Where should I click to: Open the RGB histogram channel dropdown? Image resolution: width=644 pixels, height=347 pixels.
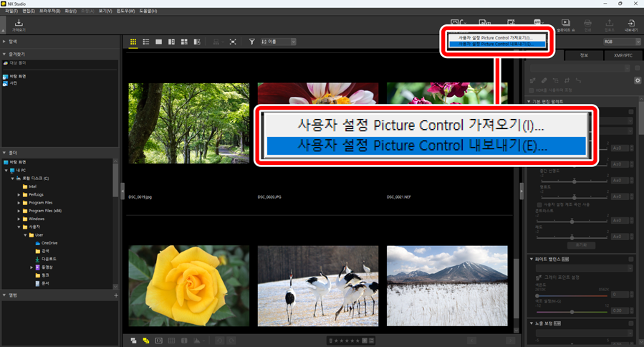coord(621,42)
